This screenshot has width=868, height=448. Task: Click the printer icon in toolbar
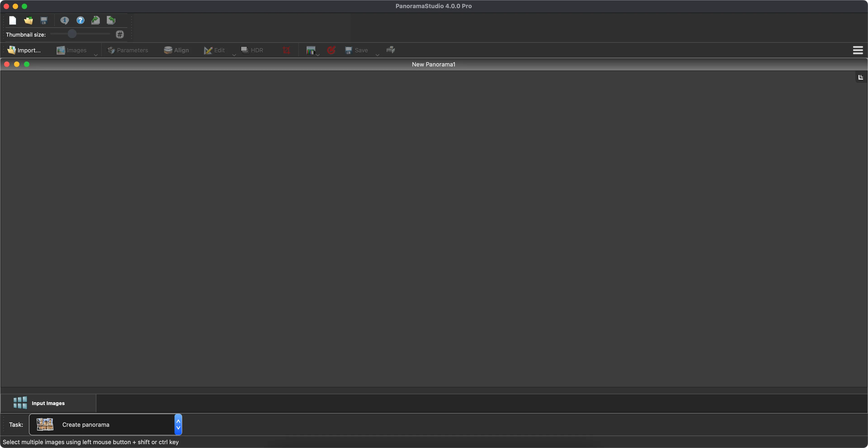pyautogui.click(x=391, y=50)
